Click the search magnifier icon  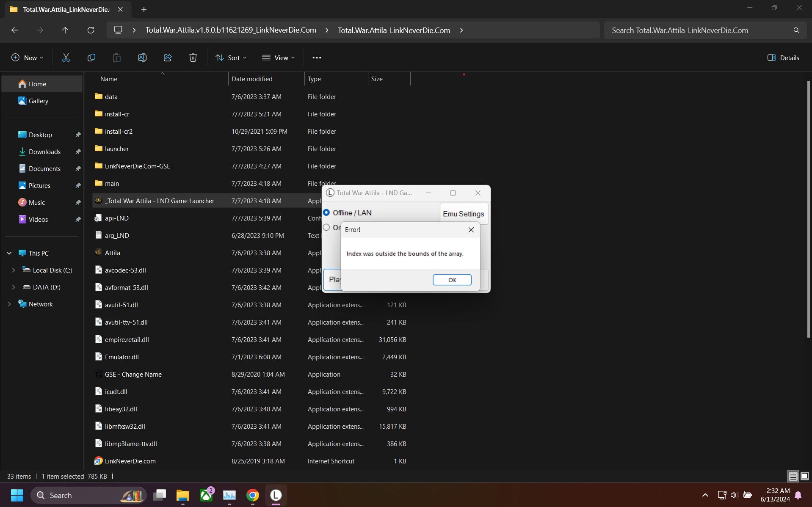tap(796, 30)
